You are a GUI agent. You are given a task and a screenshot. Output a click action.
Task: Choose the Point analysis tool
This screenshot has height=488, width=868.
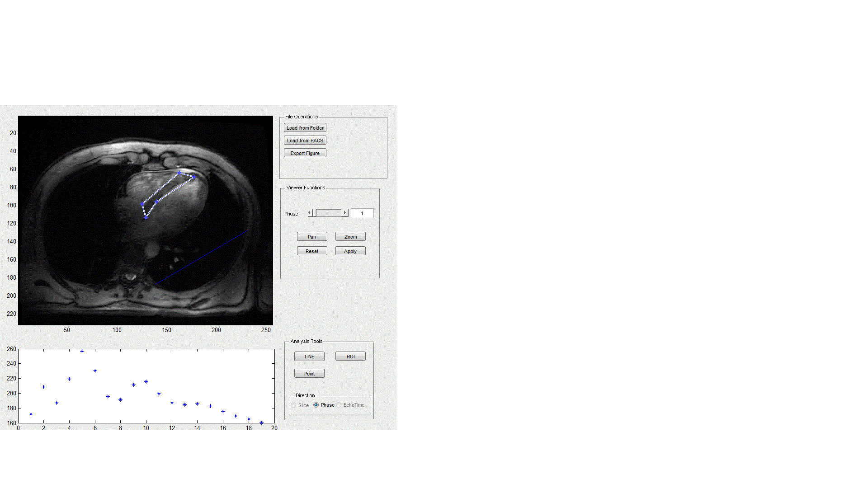309,374
